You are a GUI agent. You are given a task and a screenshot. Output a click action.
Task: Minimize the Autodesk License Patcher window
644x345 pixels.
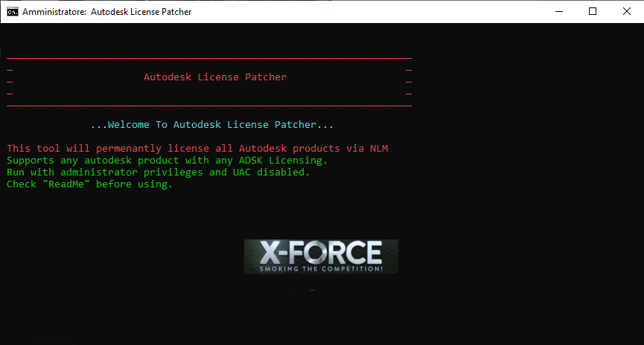(x=559, y=11)
